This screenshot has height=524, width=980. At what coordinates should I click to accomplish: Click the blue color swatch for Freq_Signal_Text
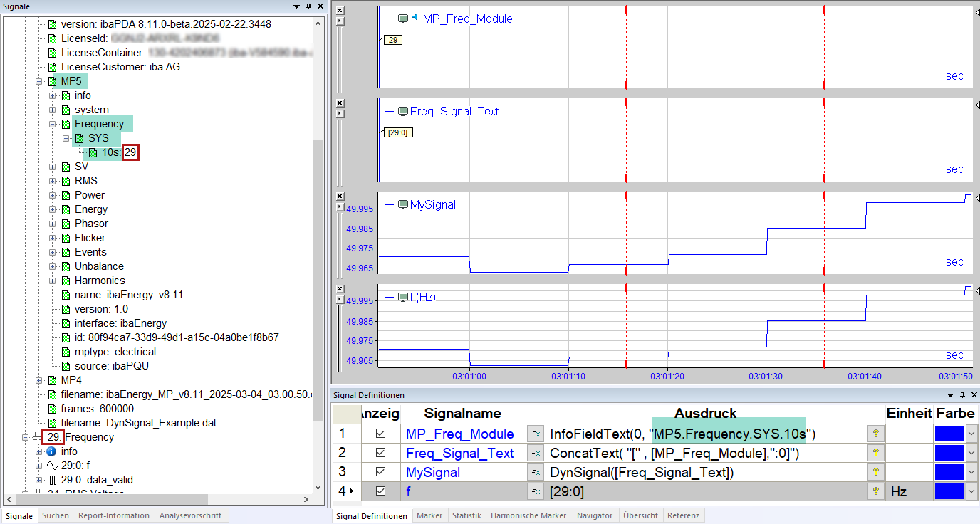click(949, 453)
